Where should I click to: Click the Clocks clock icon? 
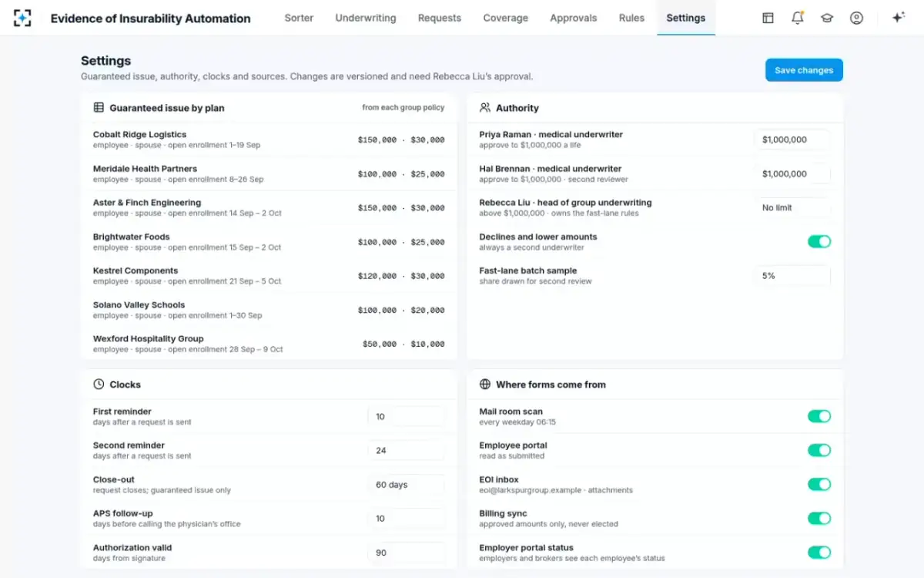tap(99, 384)
